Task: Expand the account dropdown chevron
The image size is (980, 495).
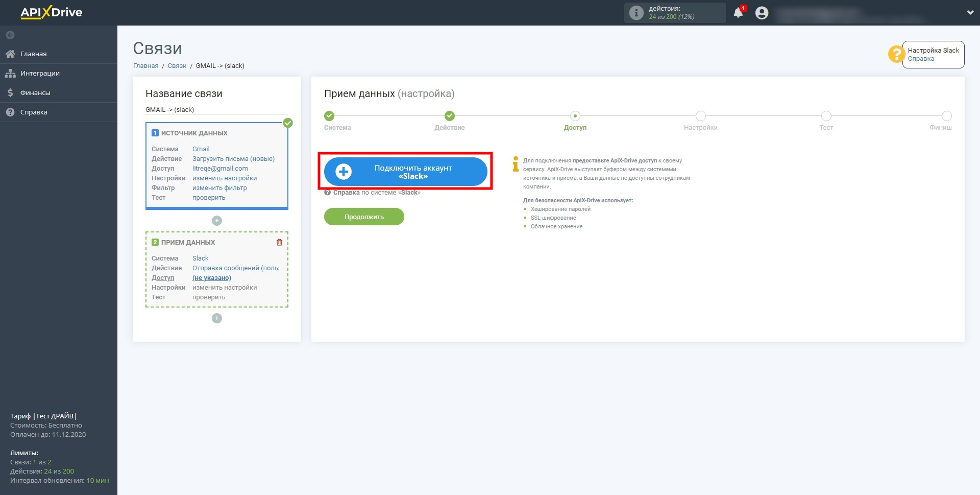Action: (x=970, y=13)
